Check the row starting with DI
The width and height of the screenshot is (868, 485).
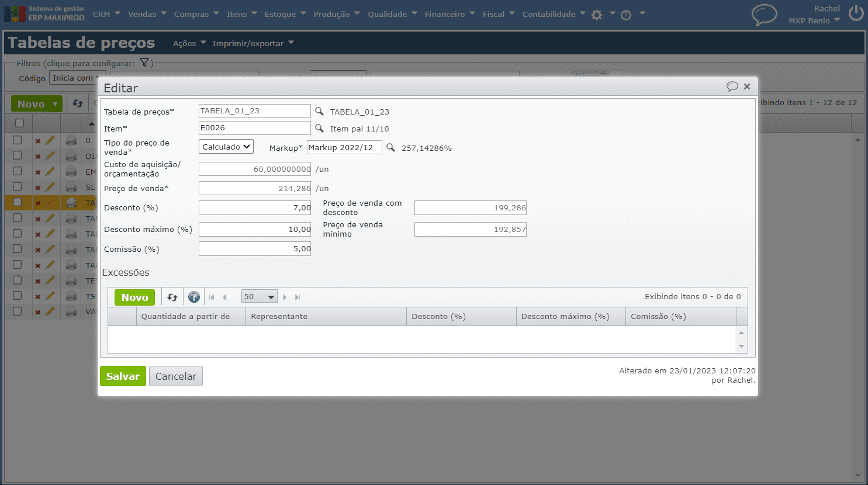18,155
